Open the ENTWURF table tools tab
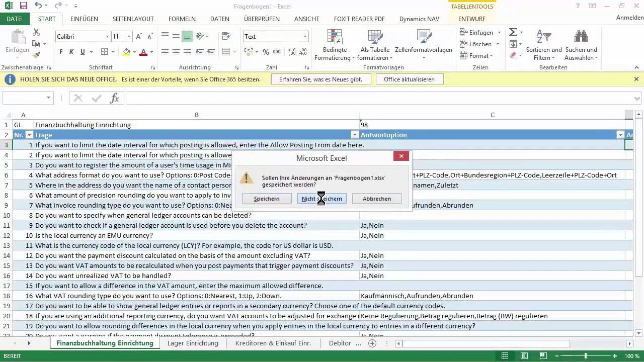The image size is (644, 362). point(472,19)
